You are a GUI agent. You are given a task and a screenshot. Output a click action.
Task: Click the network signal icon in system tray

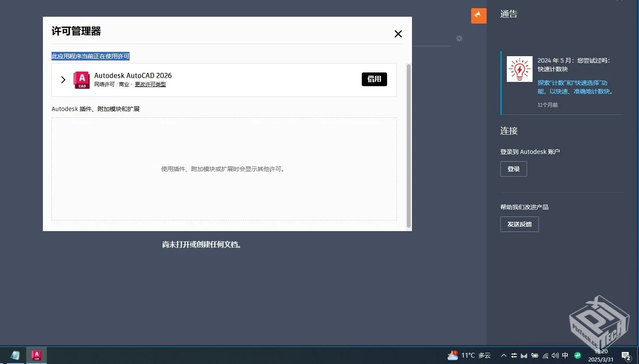pos(545,356)
